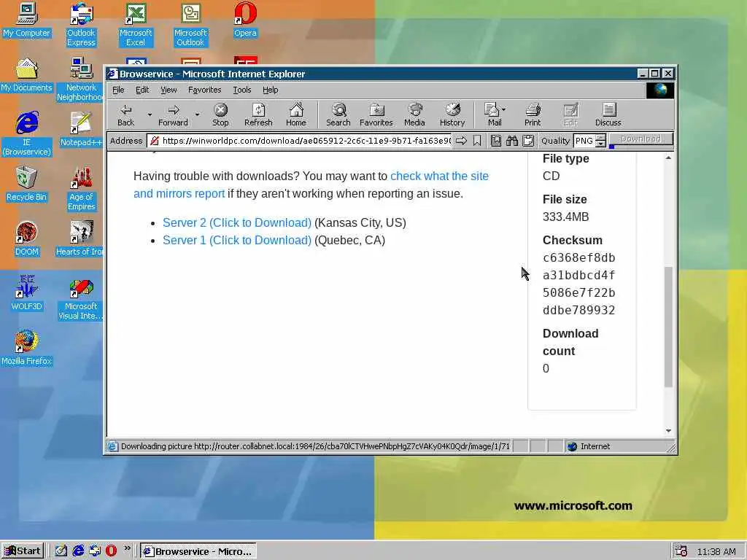
Task: Expand the Back button history dropdown
Action: [150, 114]
